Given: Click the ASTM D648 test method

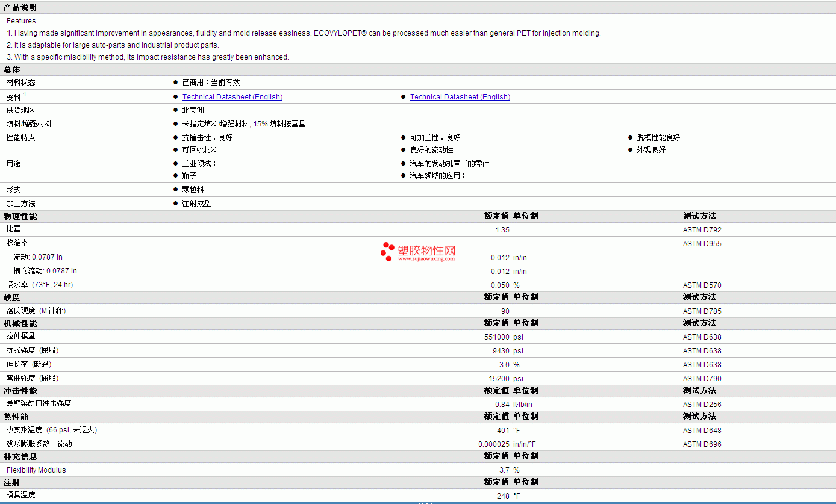Looking at the screenshot, I should [702, 431].
